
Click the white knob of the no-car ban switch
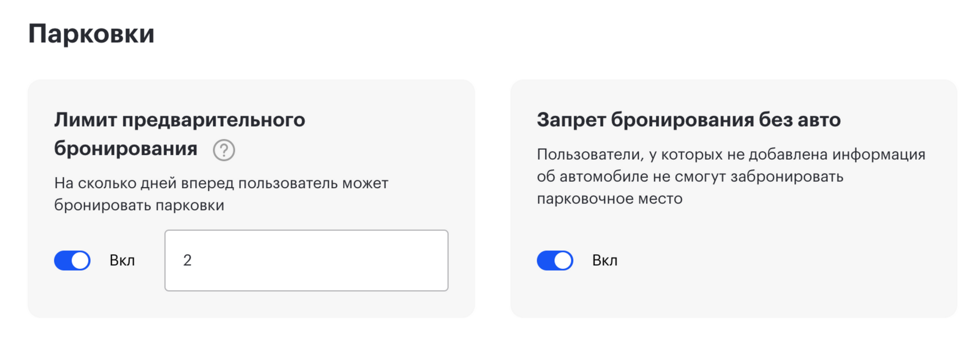pyautogui.click(x=563, y=261)
